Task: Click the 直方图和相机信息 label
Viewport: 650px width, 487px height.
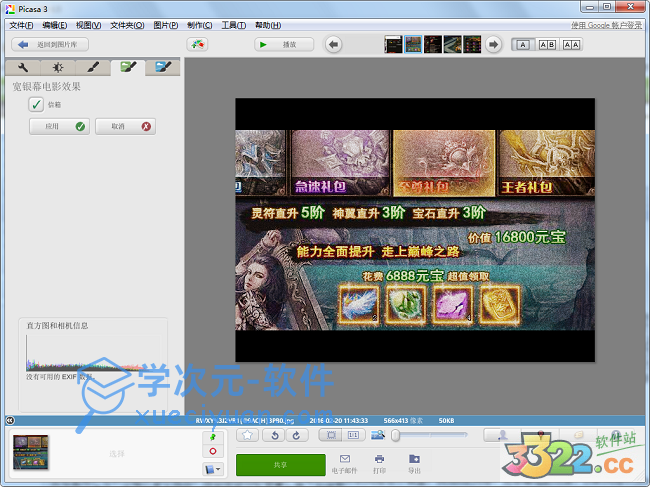Action: point(57,326)
